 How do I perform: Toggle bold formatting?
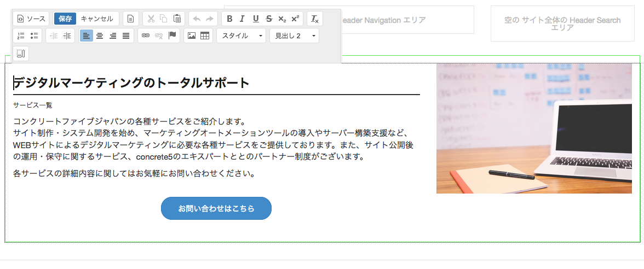coord(229,19)
